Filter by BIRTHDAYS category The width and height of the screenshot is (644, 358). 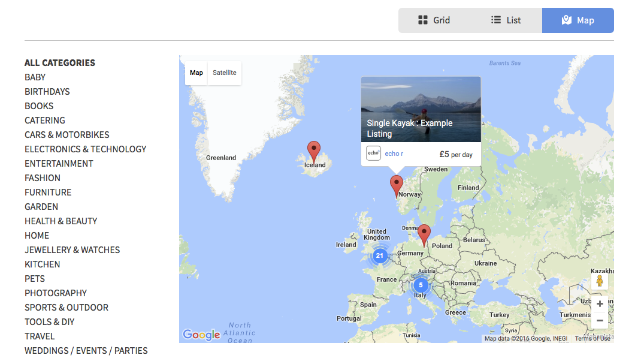47,92
